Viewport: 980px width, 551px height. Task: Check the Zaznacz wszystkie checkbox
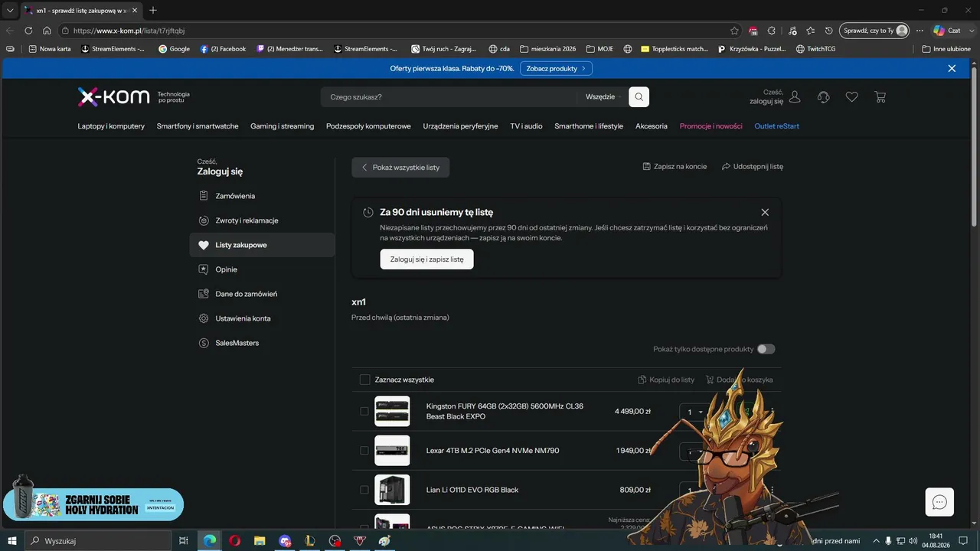pos(364,380)
